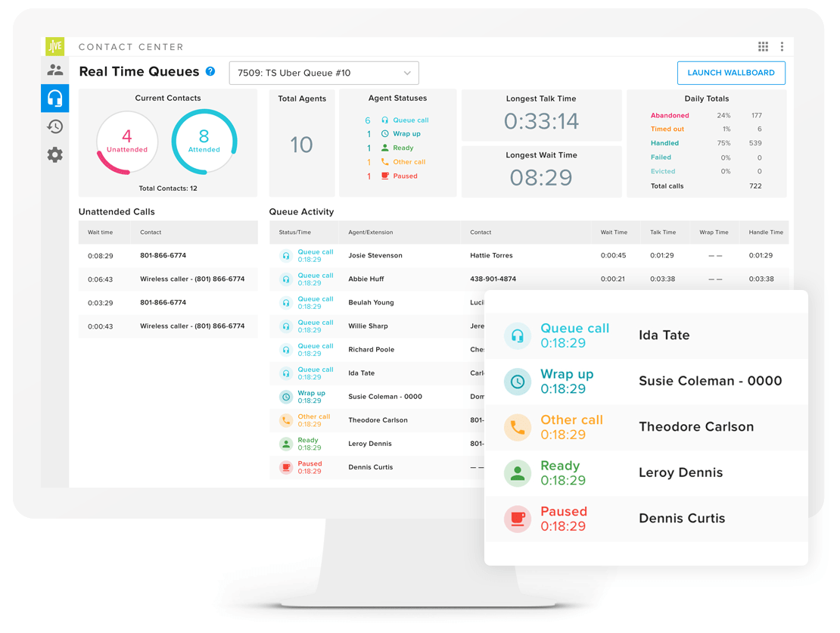This screenshot has width=840, height=633.
Task: Click Failed row in Daily Totals
Action: (x=706, y=157)
